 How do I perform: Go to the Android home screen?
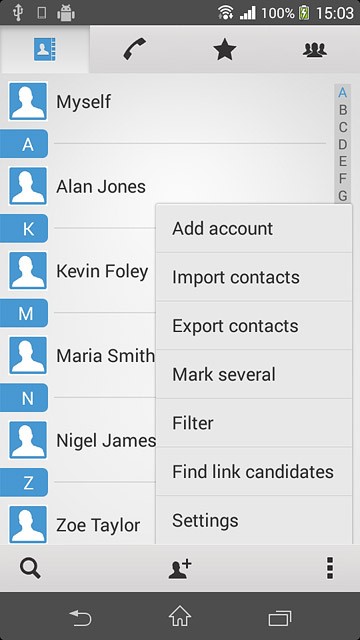coord(180,616)
